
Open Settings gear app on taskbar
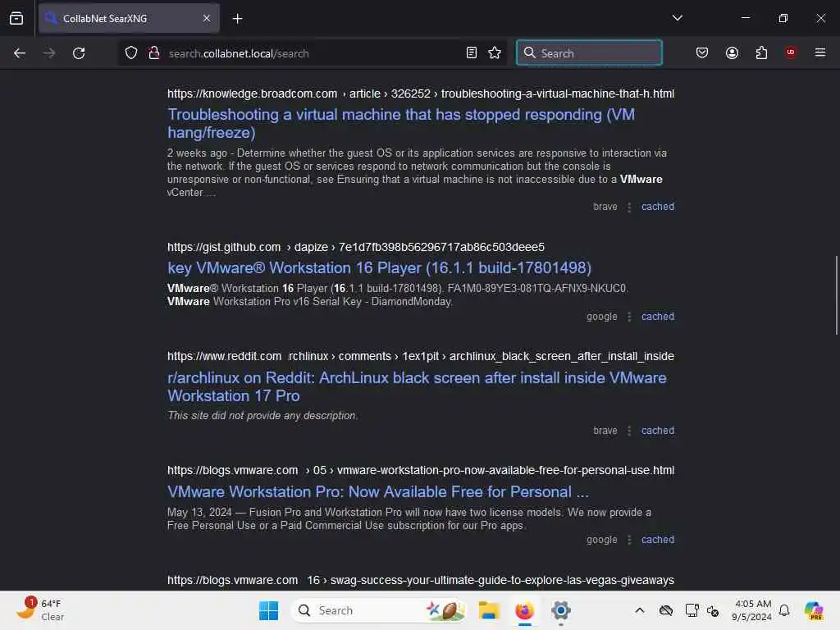560,610
